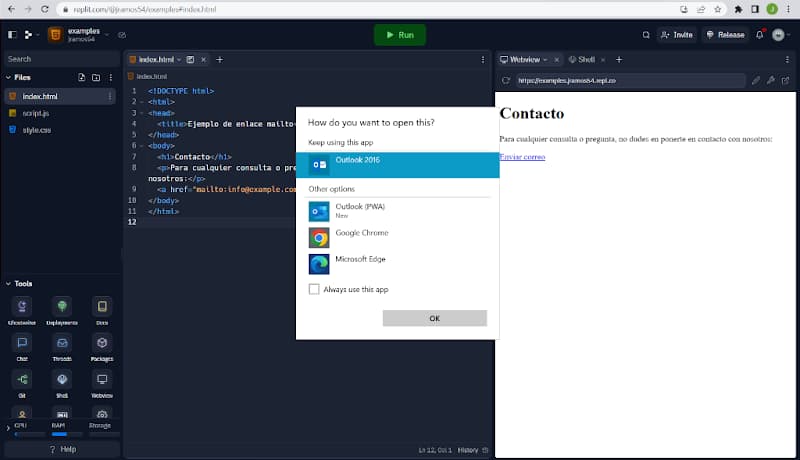Open webview in new browser tab
Image resolution: width=800 pixels, height=460 pixels.
tap(785, 81)
